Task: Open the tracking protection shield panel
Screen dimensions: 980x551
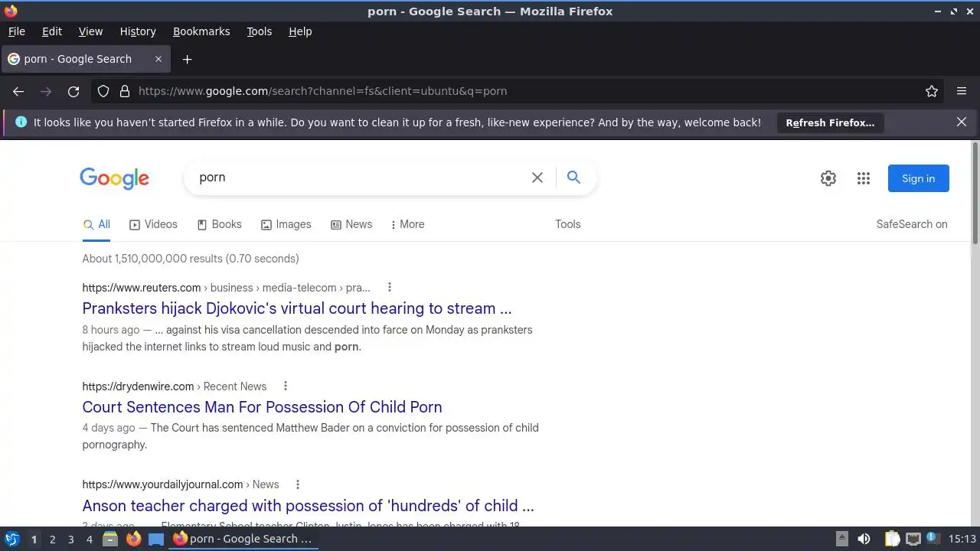Action: click(103, 91)
